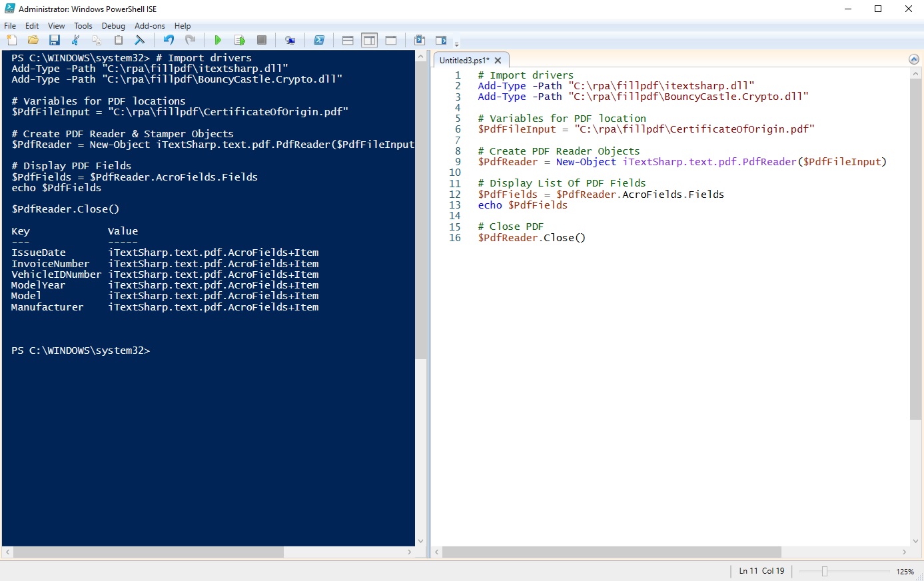
Task: Show script pane on top layout
Action: coord(348,41)
